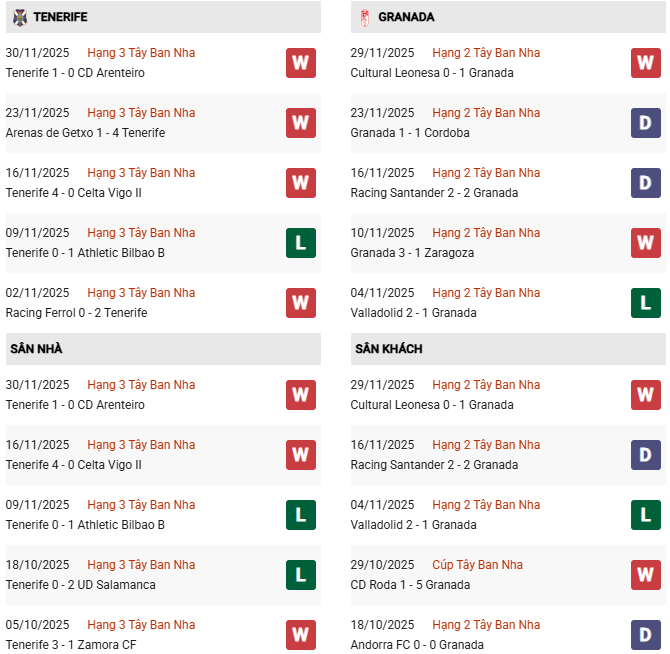This screenshot has width=670, height=654.
Task: Open the Cúp Tây Ban Nha league link
Action: tap(477, 565)
